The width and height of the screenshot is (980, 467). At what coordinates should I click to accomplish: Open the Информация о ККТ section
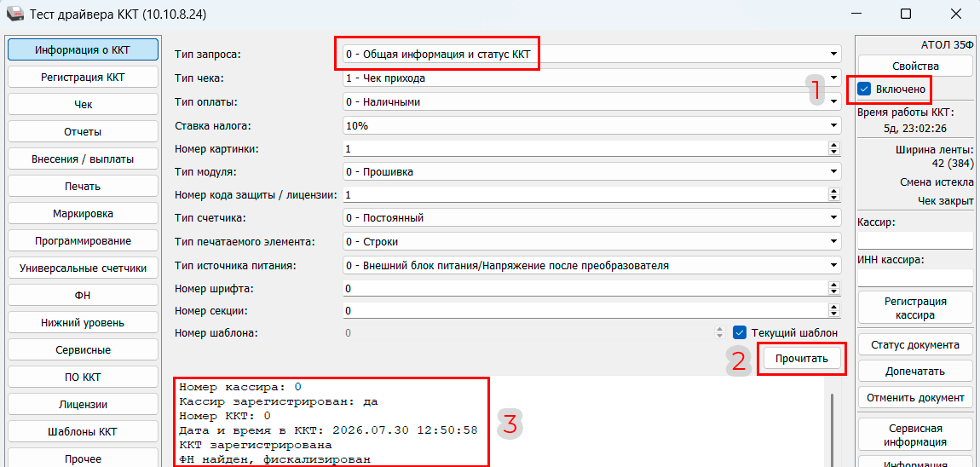coord(83,50)
